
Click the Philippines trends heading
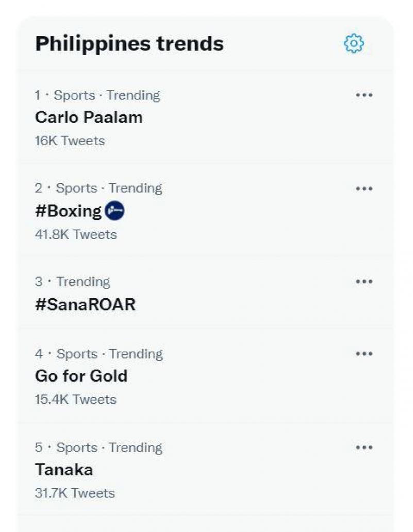coord(129,44)
